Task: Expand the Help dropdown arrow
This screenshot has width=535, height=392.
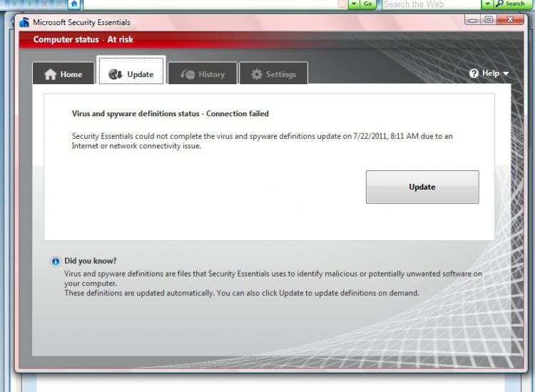Action: 506,73
